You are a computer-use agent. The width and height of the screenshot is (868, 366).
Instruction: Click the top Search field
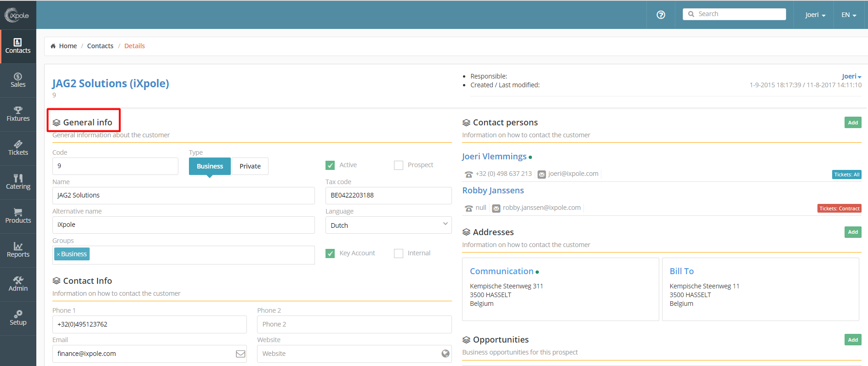pos(734,14)
